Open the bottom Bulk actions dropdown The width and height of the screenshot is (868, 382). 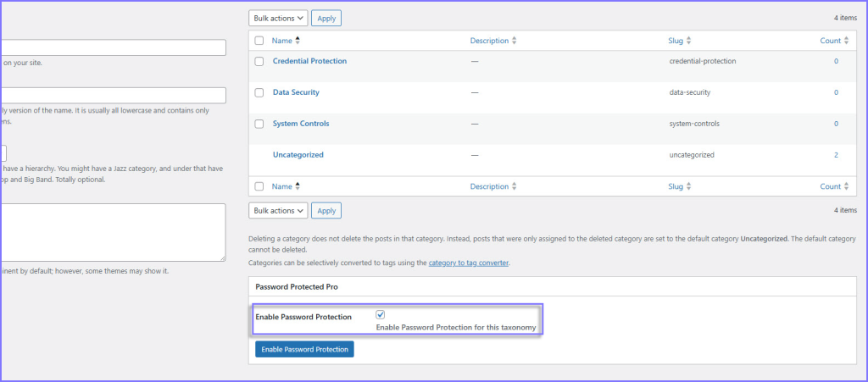[278, 210]
